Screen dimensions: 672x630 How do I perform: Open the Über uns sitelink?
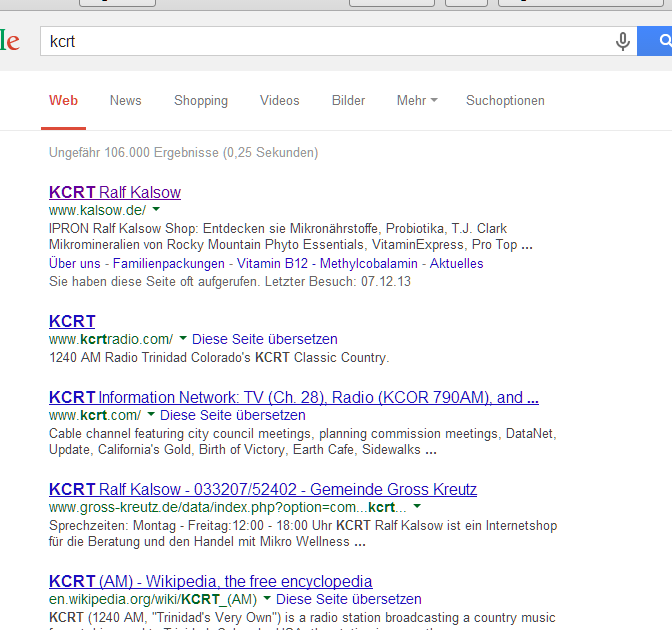tap(75, 263)
